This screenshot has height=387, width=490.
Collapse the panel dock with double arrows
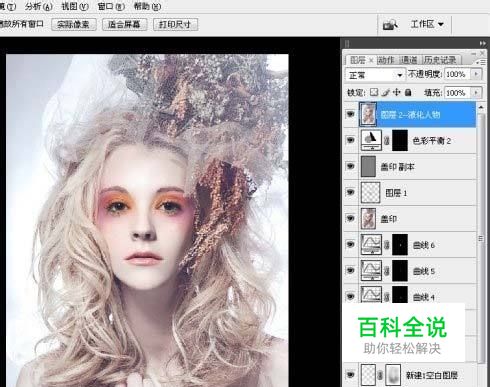(x=482, y=43)
